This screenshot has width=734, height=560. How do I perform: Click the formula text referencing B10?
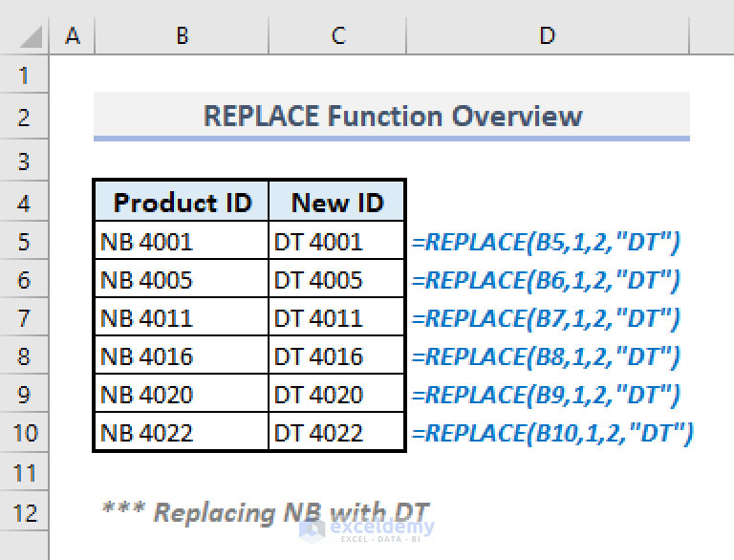tap(552, 434)
